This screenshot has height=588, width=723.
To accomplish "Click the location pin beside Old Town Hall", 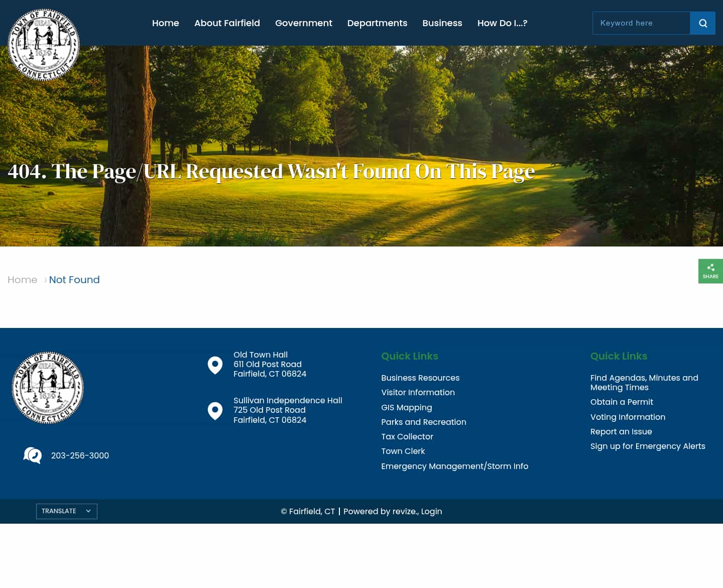I will [215, 365].
